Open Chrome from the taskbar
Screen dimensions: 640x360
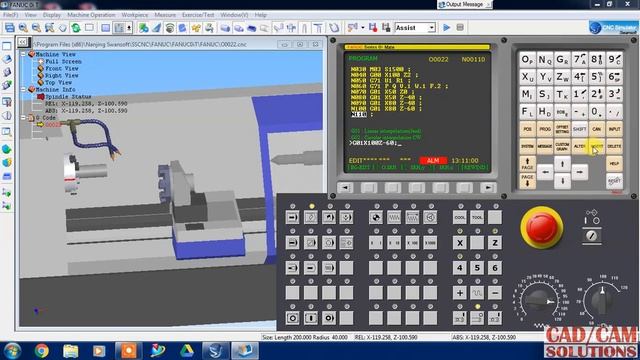pos(42,351)
